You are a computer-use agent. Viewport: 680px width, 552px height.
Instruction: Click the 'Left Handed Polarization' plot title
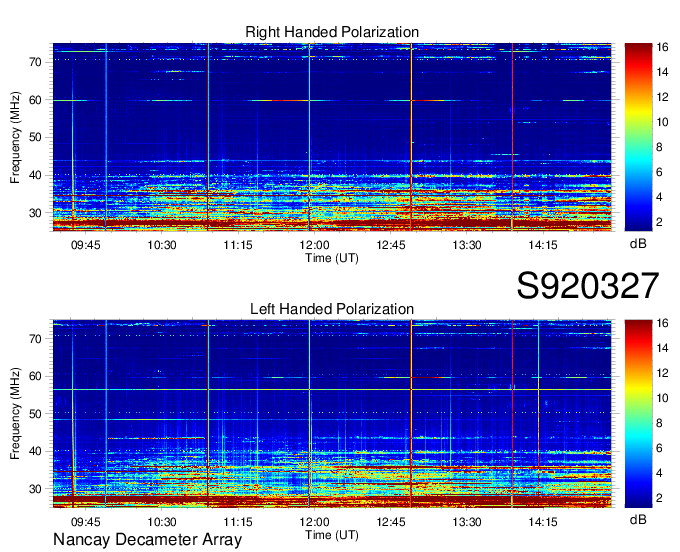coord(332,309)
